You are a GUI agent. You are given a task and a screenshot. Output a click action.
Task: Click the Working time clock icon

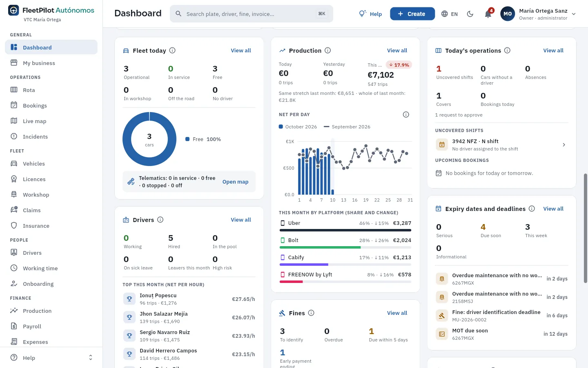point(14,268)
